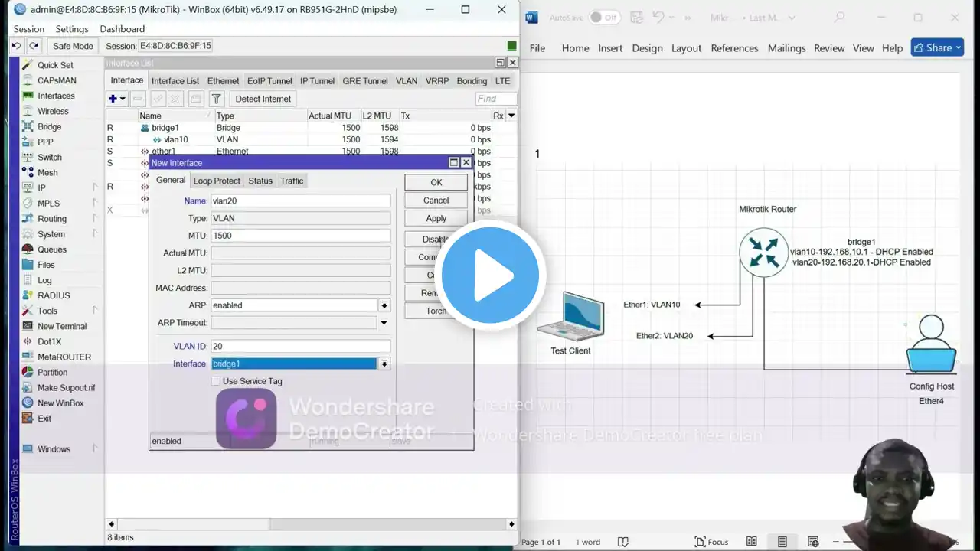The height and width of the screenshot is (551, 980).
Task: Open the Mesh menu
Action: coord(47,172)
